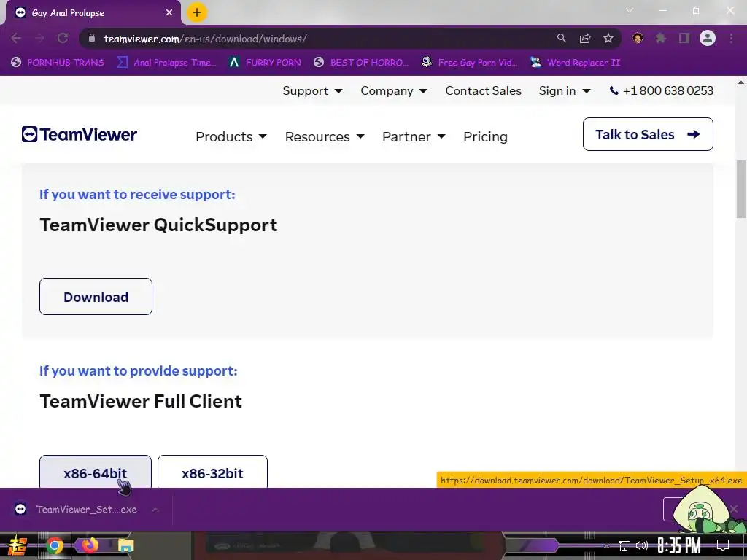Click the phone handset icon
The image size is (747, 560).
point(614,90)
